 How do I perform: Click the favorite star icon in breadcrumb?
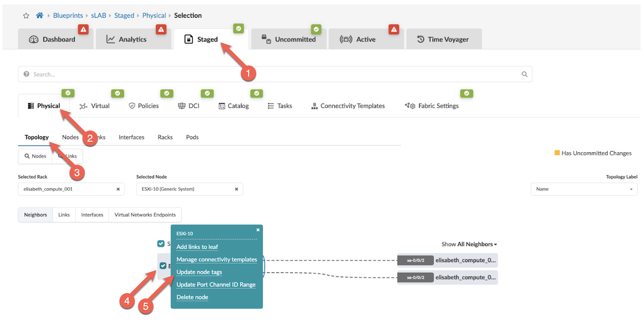pyautogui.click(x=26, y=16)
